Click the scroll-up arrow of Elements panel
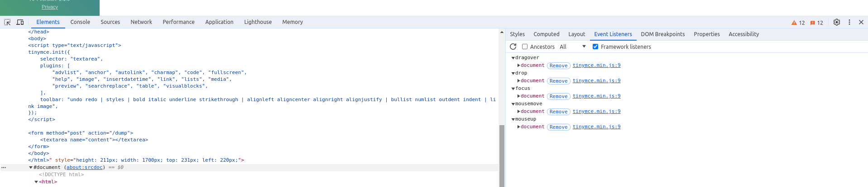The image size is (868, 187). pyautogui.click(x=502, y=33)
